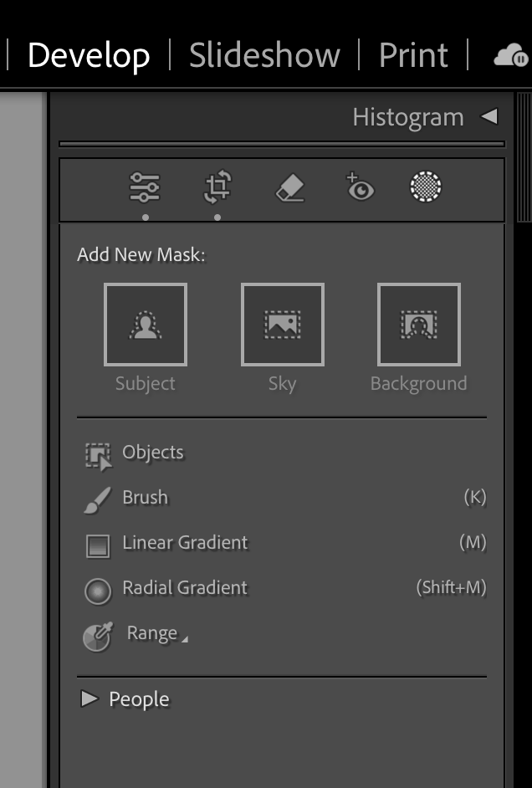Add a Select Subject mask
This screenshot has height=788, width=532.
pyautogui.click(x=146, y=324)
